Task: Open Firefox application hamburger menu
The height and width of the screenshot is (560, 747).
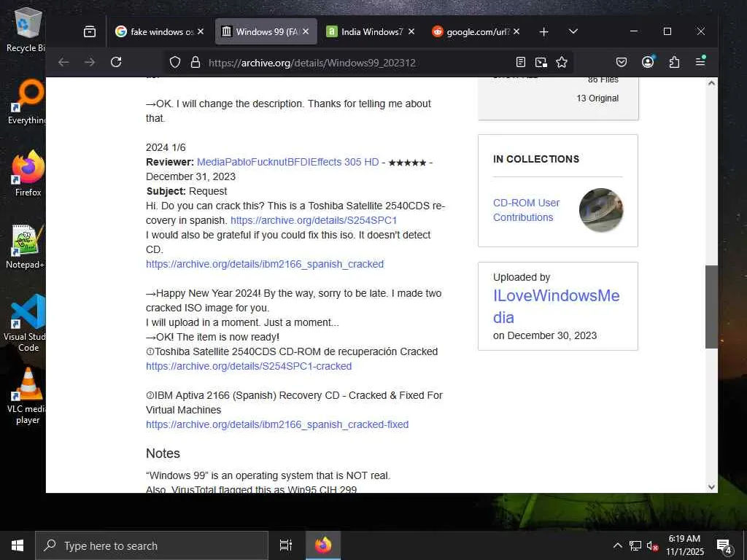Action: (x=700, y=62)
